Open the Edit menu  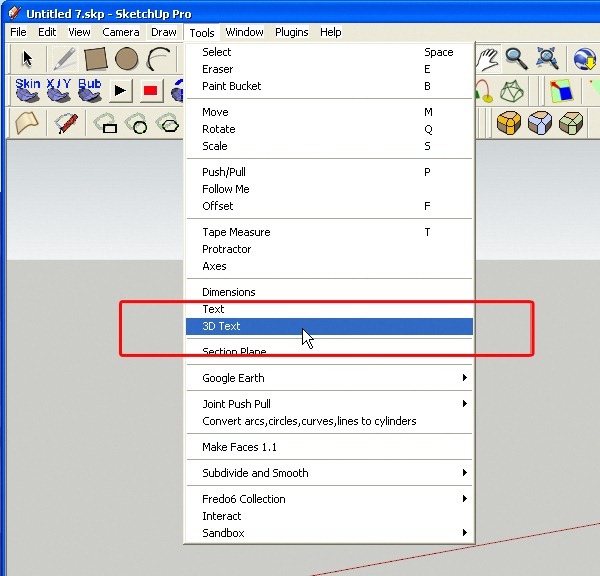click(x=47, y=32)
